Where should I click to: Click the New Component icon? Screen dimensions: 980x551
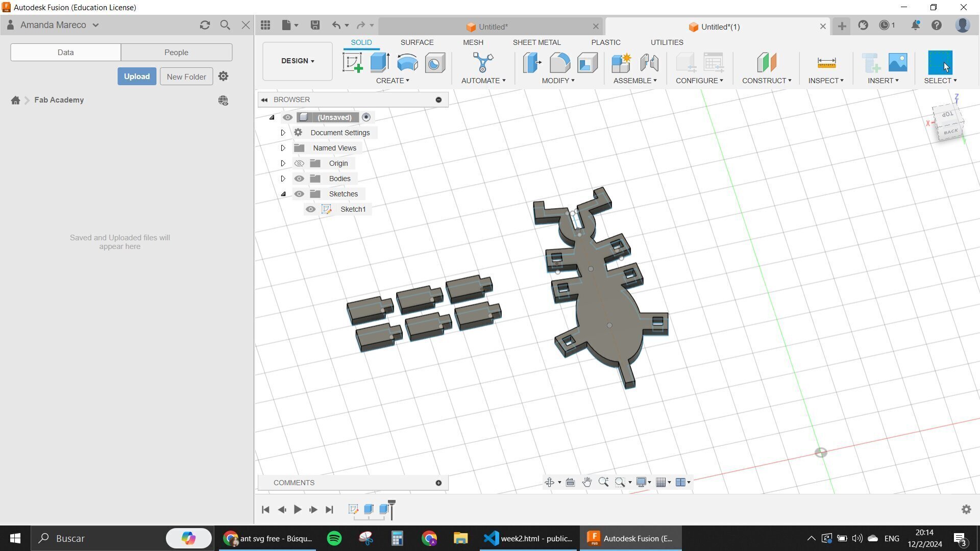coord(621,63)
